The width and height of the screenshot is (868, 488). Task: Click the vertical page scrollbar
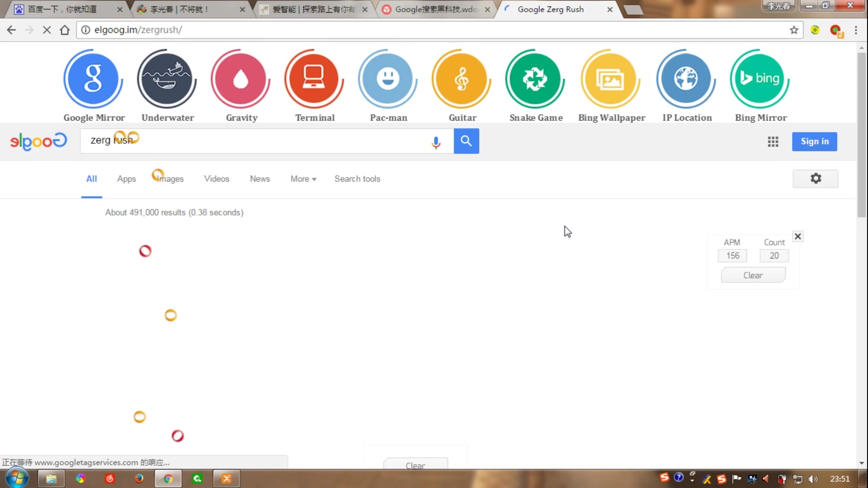(x=862, y=136)
